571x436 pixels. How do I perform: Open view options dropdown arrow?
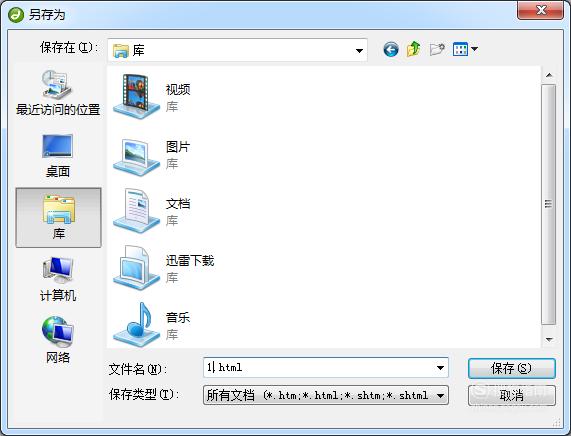[x=474, y=49]
